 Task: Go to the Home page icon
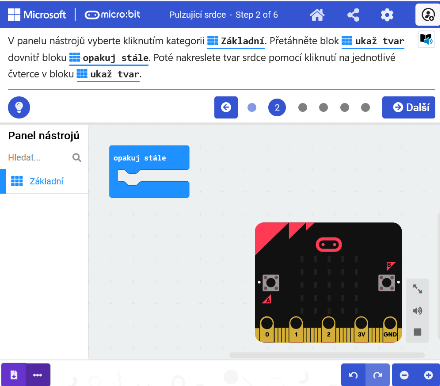click(x=317, y=15)
